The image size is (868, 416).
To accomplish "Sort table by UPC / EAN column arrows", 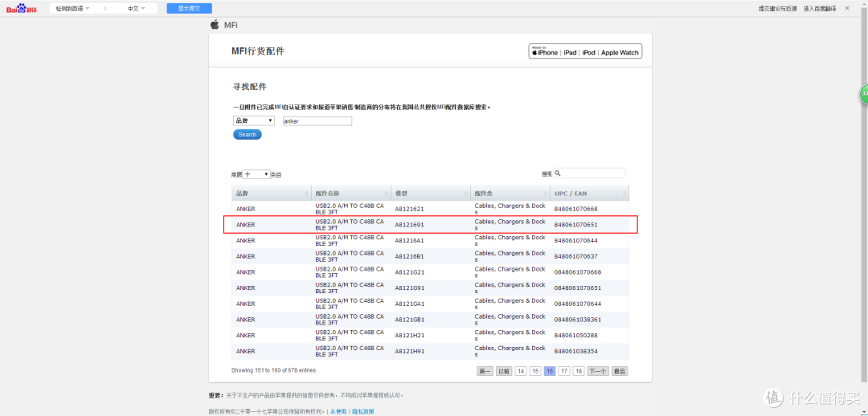I will click(625, 194).
